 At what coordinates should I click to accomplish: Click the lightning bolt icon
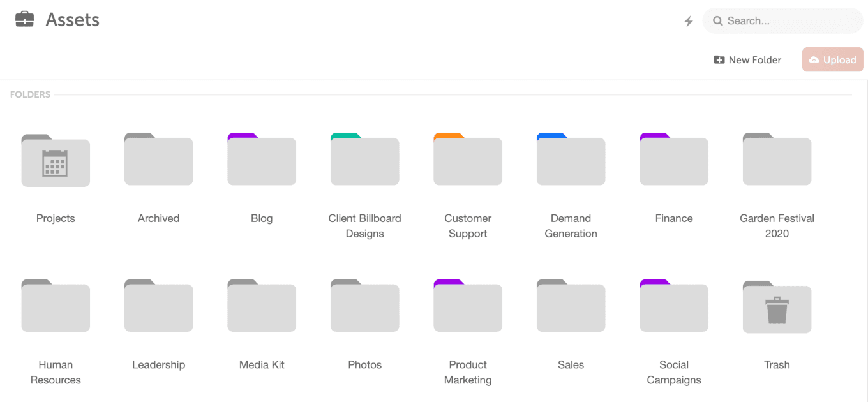(x=689, y=22)
